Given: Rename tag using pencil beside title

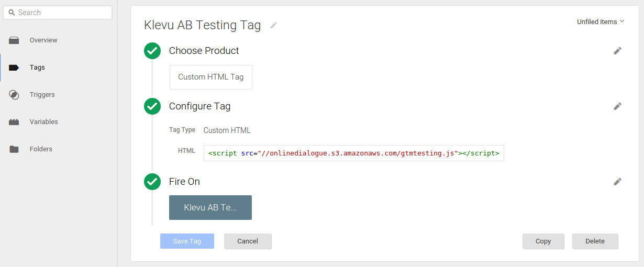Looking at the screenshot, I should click(x=274, y=25).
